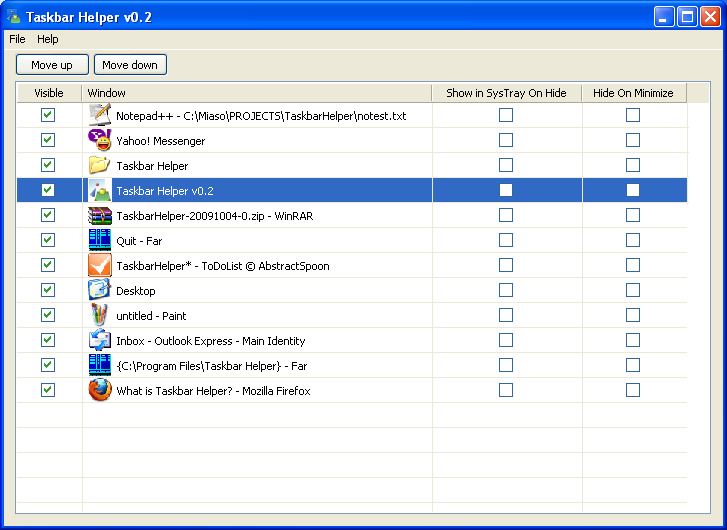Click the Move up button

tap(52, 65)
